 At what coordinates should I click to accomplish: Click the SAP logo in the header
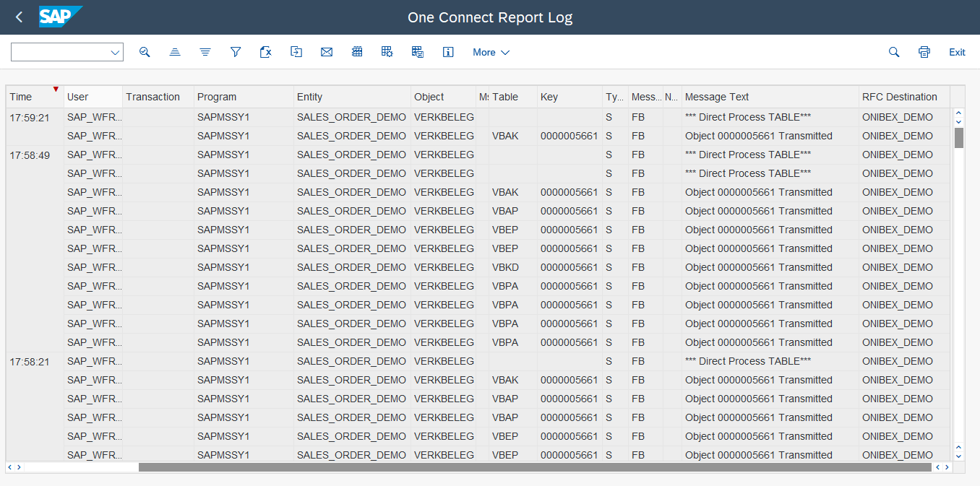pos(61,17)
